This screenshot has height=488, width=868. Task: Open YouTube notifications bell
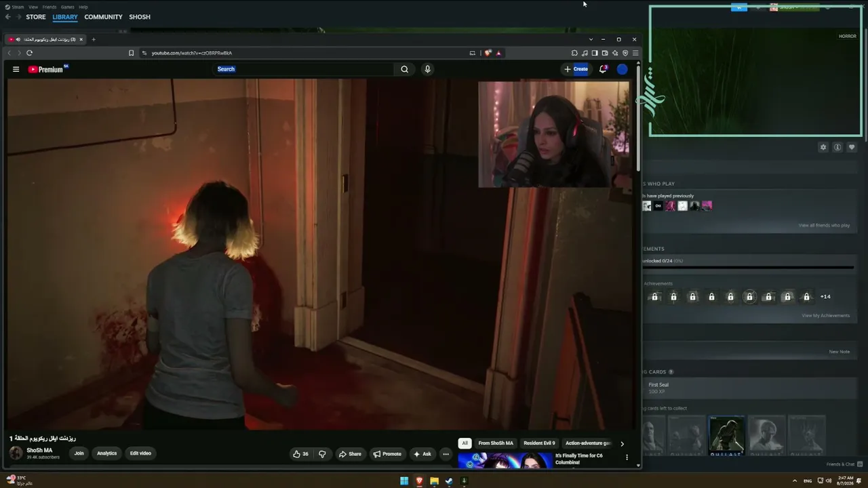[603, 69]
